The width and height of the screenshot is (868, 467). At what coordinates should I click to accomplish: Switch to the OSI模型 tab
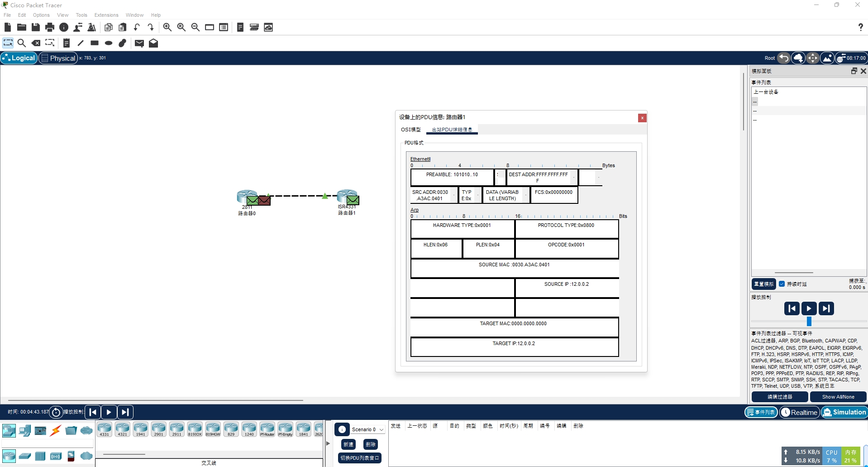click(x=410, y=130)
